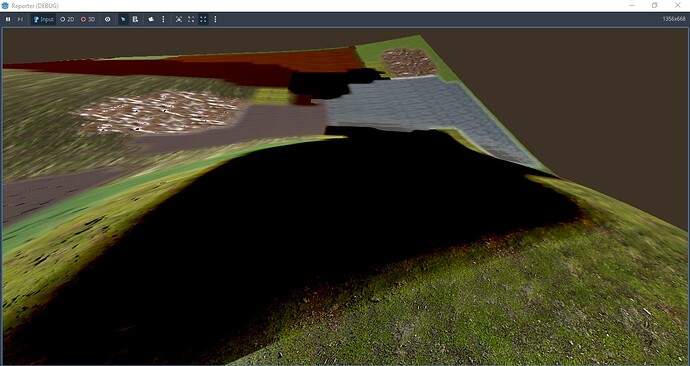Activate the select mode arrow tool

(x=123, y=19)
